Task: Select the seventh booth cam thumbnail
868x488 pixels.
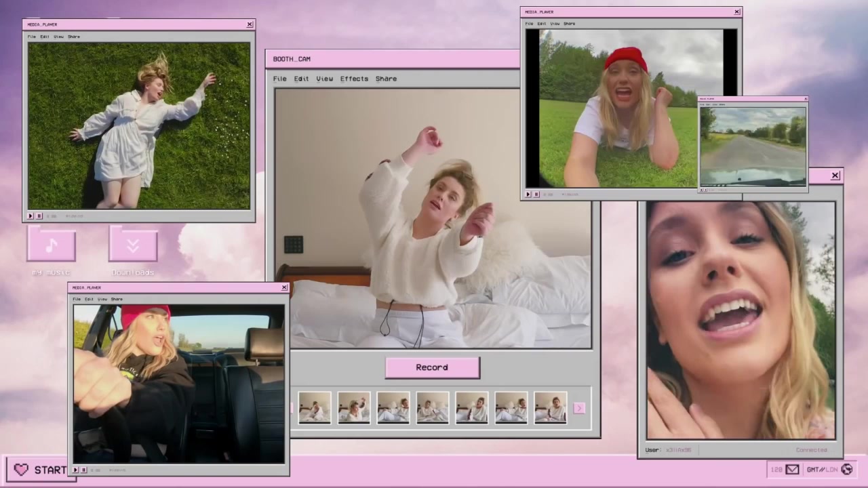Action: click(550, 408)
